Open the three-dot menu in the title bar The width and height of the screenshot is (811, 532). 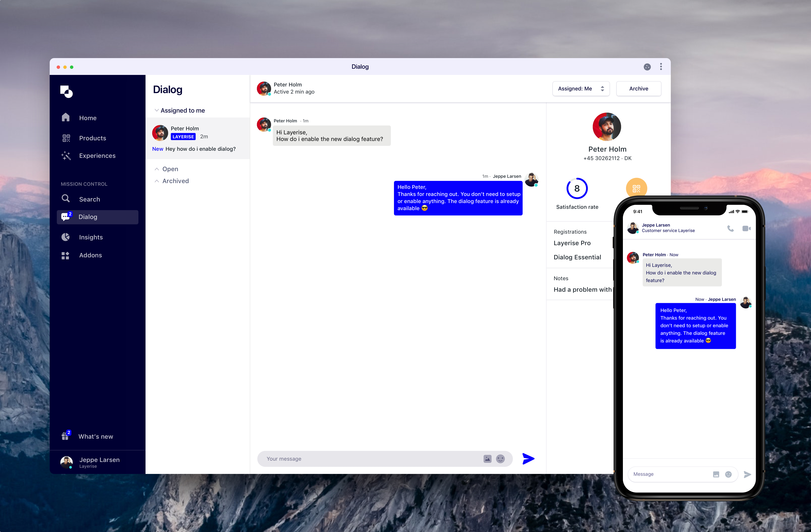[x=661, y=67]
